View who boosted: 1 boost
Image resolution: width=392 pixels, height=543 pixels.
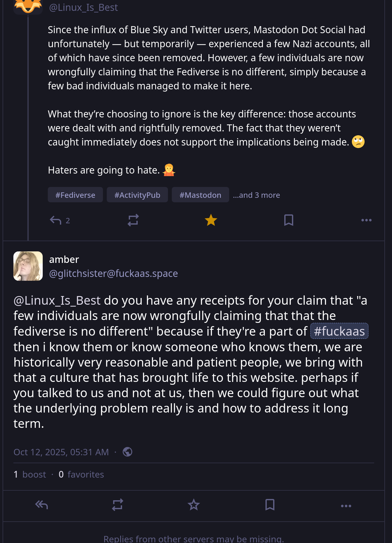click(30, 474)
